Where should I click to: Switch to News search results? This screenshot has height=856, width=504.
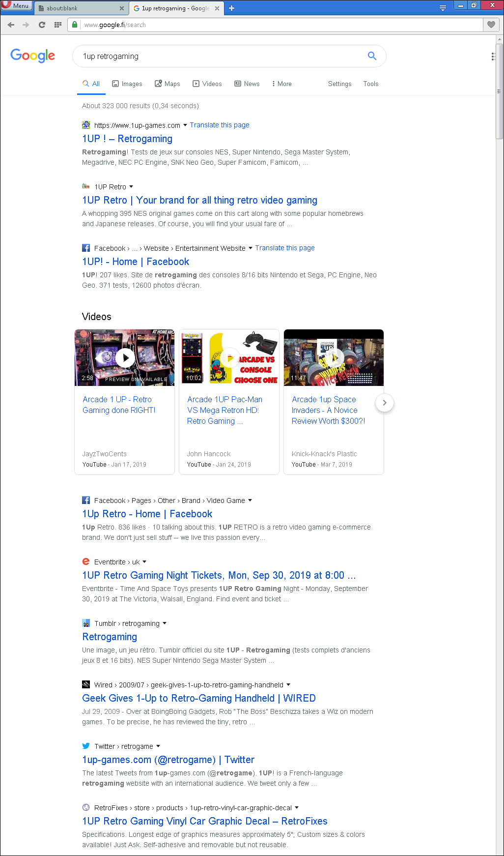click(247, 84)
